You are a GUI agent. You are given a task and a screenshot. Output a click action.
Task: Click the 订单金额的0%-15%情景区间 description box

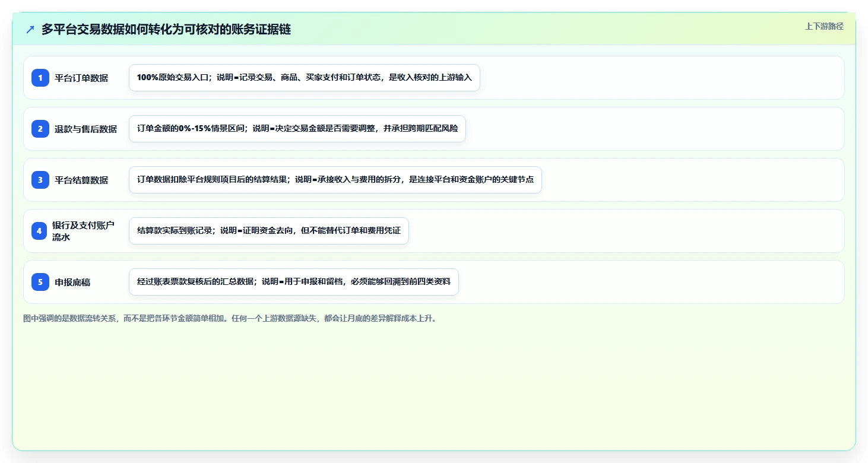[297, 129]
